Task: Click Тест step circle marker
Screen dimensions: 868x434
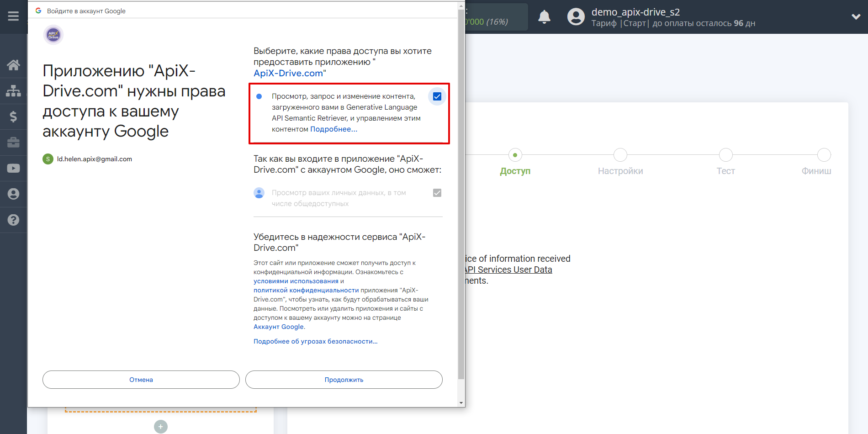Action: click(x=726, y=155)
